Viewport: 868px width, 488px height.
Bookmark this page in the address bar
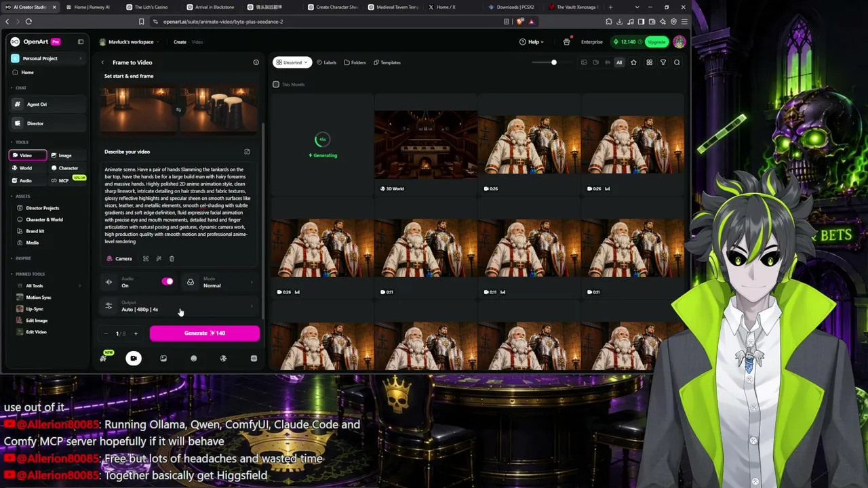click(141, 22)
